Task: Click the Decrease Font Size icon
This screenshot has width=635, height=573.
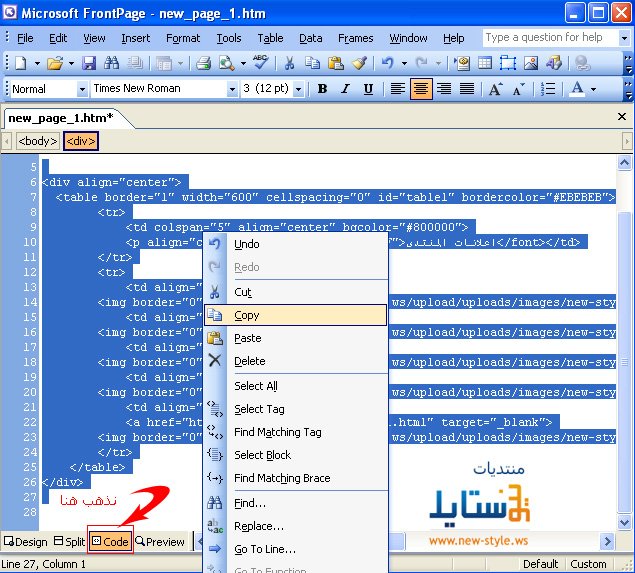Action: coord(518,89)
